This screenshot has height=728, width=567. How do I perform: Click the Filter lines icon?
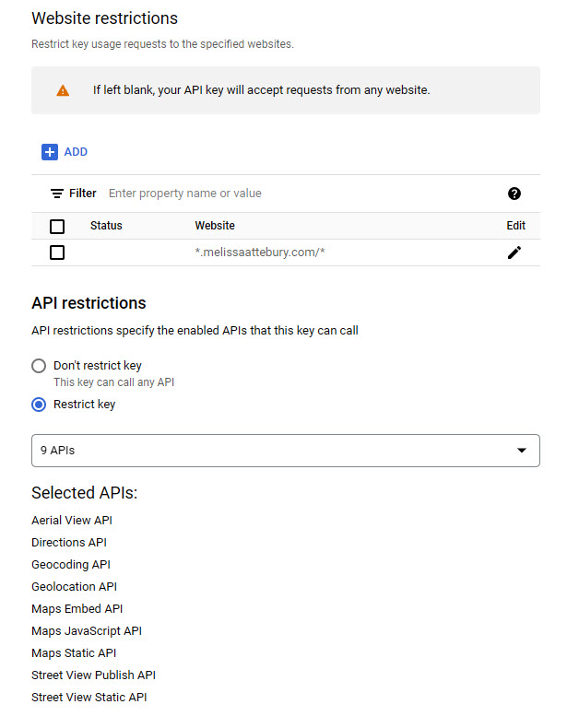coord(56,194)
